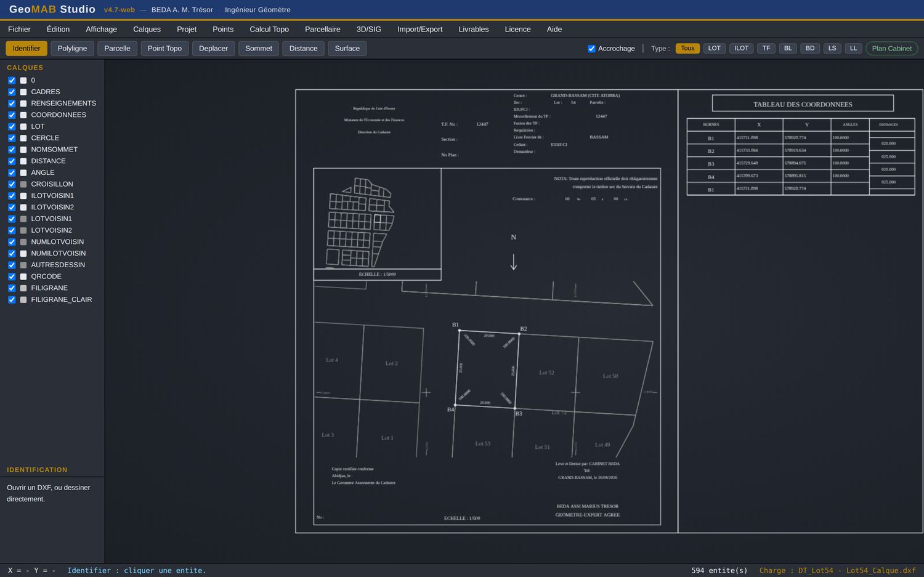Open the 3D/SIG menu

pos(369,29)
